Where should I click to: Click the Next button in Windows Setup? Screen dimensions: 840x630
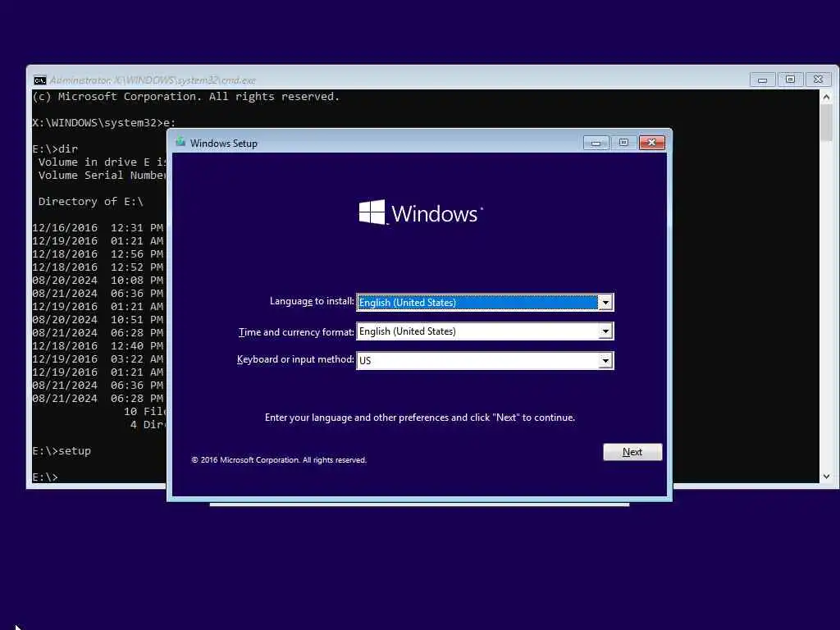(632, 452)
